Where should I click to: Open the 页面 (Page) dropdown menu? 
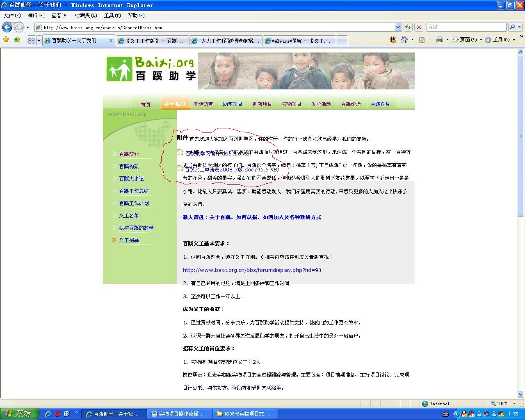tap(467, 40)
